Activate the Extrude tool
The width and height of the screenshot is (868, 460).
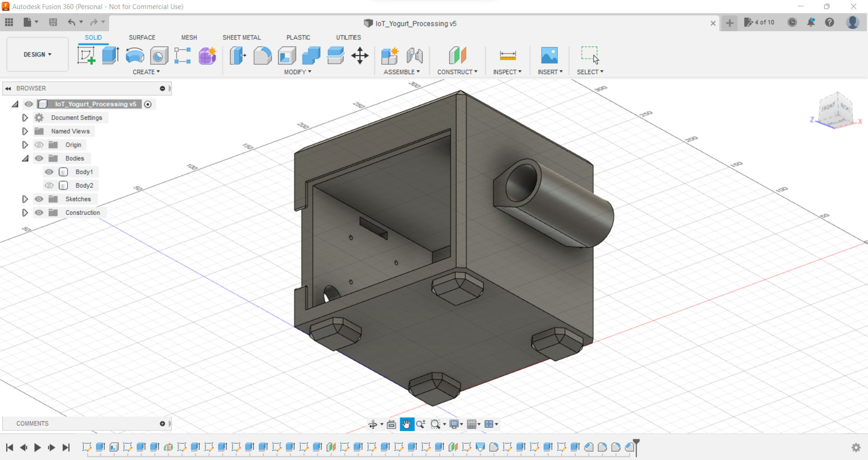[x=110, y=55]
